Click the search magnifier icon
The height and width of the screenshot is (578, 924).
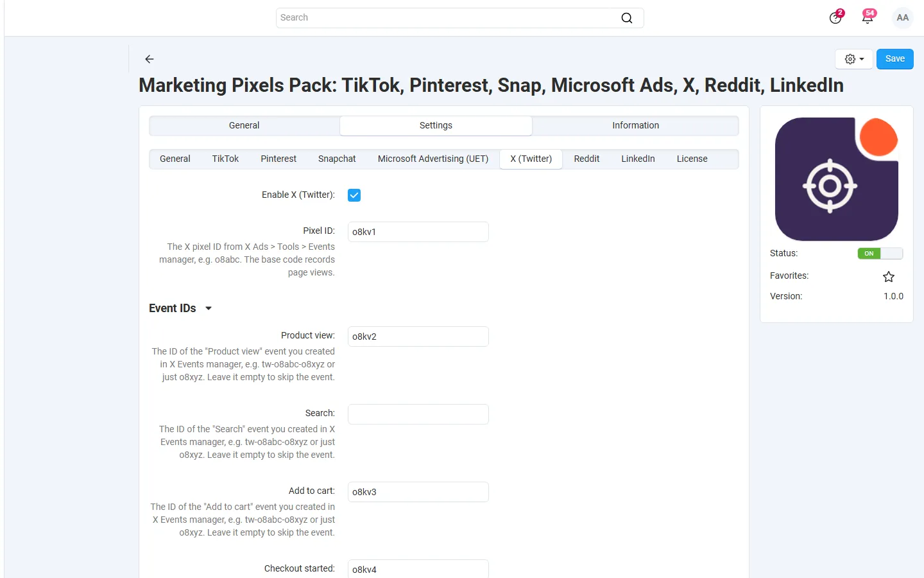click(627, 18)
